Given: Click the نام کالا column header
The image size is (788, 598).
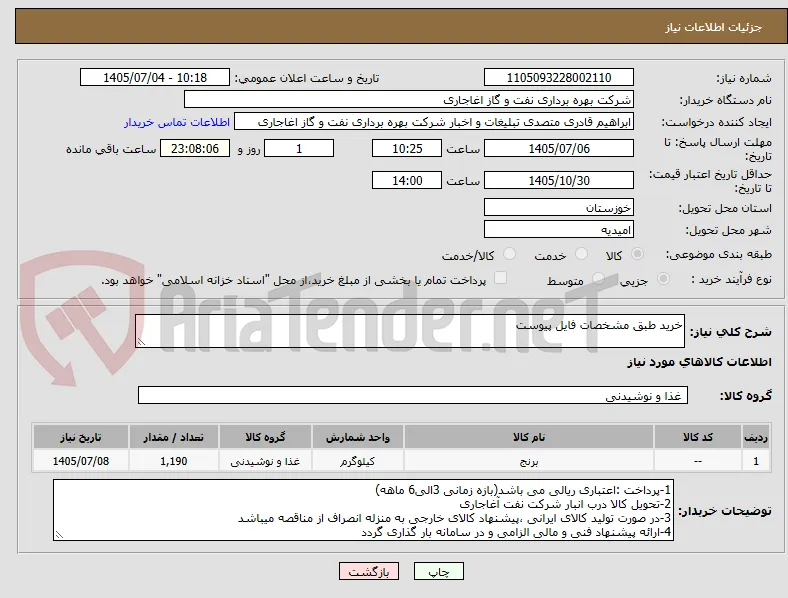Looking at the screenshot, I should [x=529, y=437].
